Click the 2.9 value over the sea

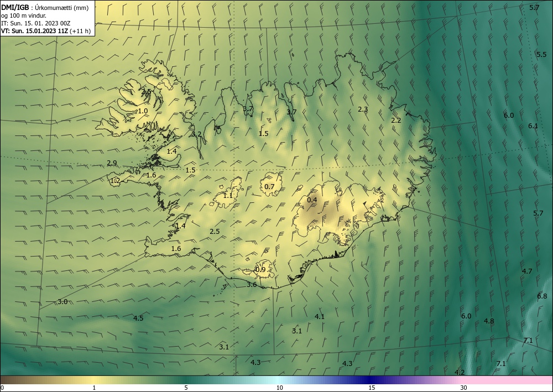click(x=112, y=163)
